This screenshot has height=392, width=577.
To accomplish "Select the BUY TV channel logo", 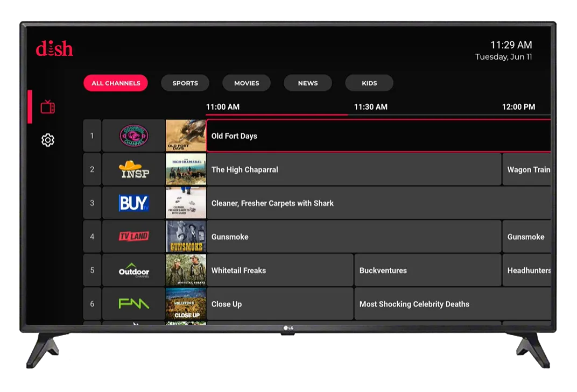I will point(134,203).
